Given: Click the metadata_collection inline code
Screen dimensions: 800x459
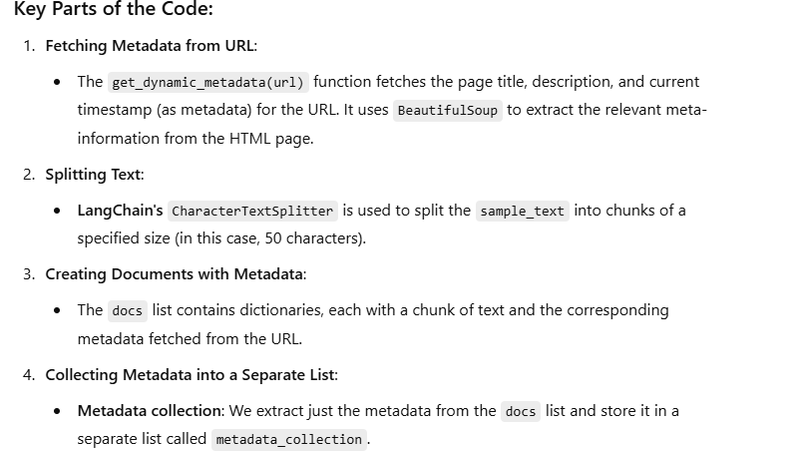Looking at the screenshot, I should coord(289,439).
